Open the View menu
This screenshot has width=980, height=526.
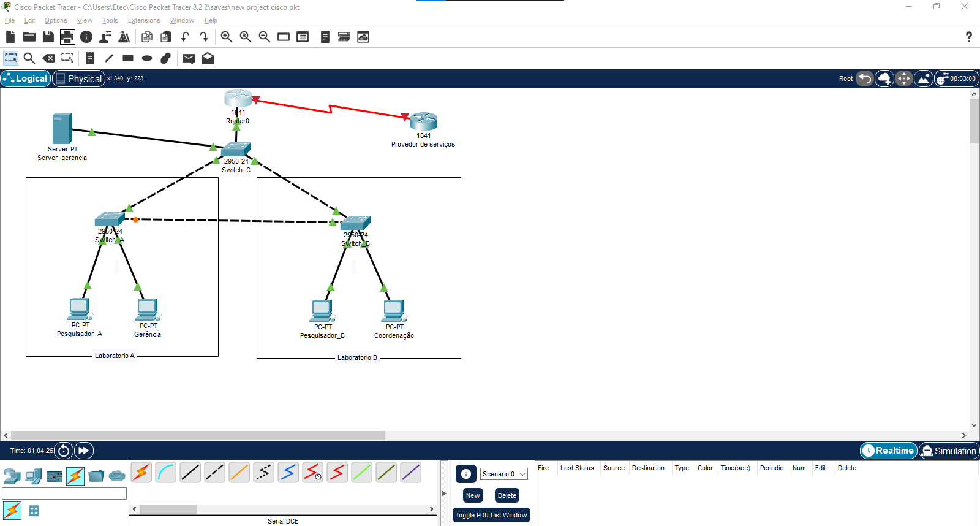point(85,20)
